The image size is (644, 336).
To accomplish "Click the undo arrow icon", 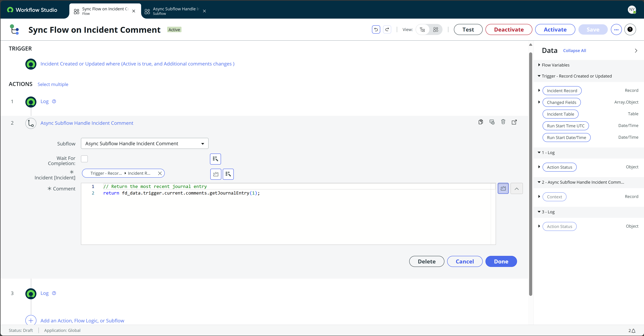I will [376, 29].
